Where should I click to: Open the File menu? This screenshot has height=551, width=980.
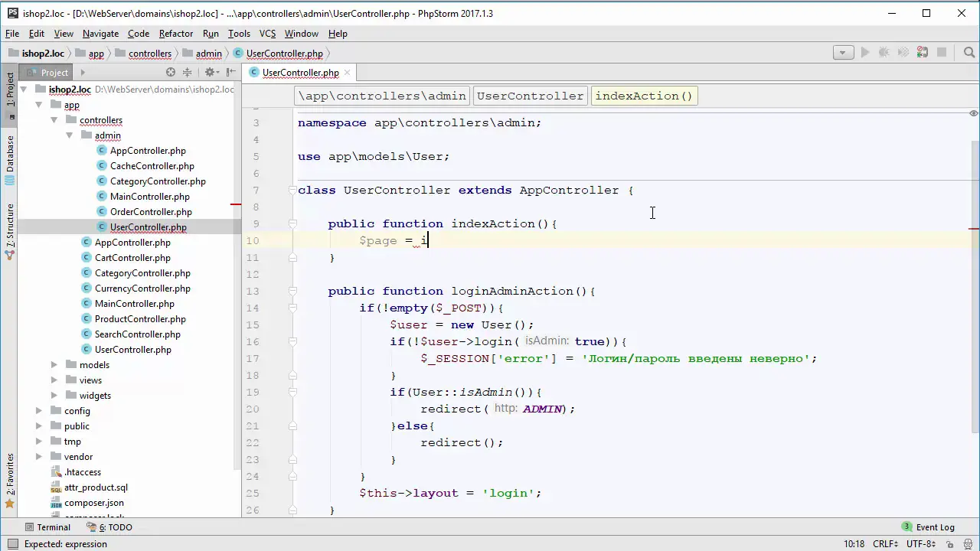[x=12, y=34]
